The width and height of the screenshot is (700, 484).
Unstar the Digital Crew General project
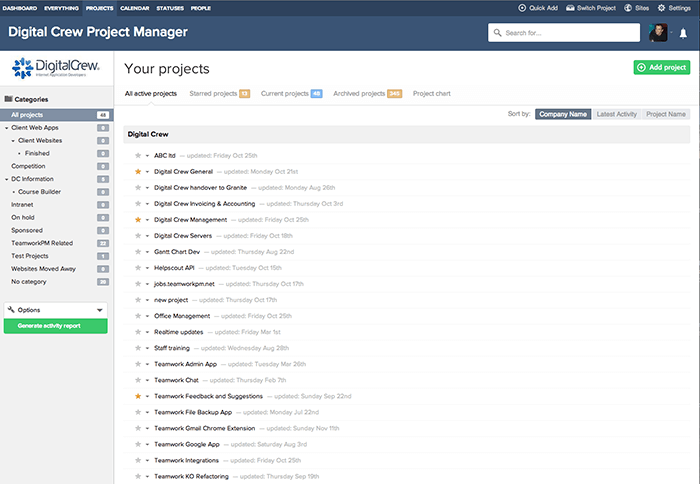[x=138, y=171]
